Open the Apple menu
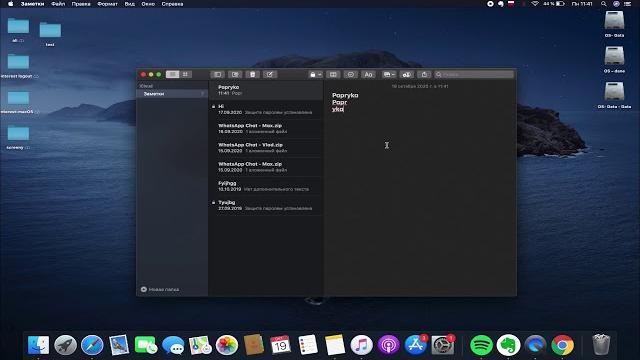The image size is (640, 360). 11,4
